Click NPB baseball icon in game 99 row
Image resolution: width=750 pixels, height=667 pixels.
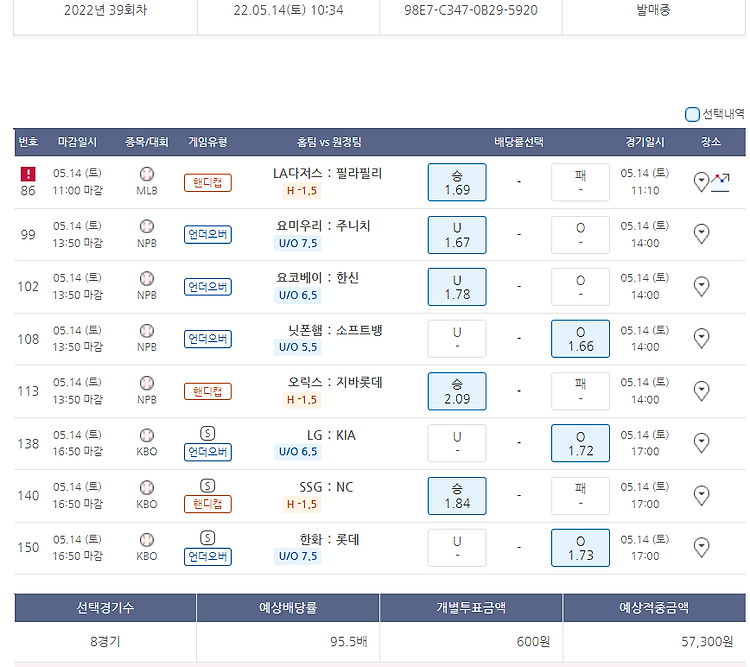pyautogui.click(x=147, y=226)
